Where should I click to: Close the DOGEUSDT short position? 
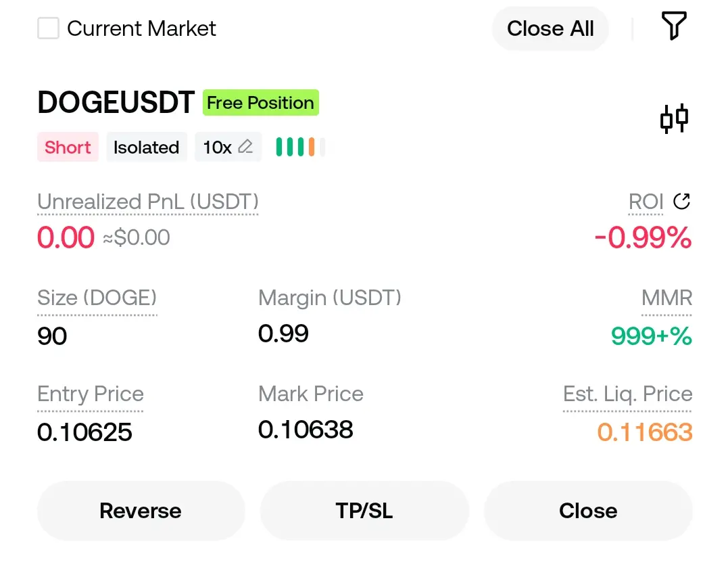point(588,511)
